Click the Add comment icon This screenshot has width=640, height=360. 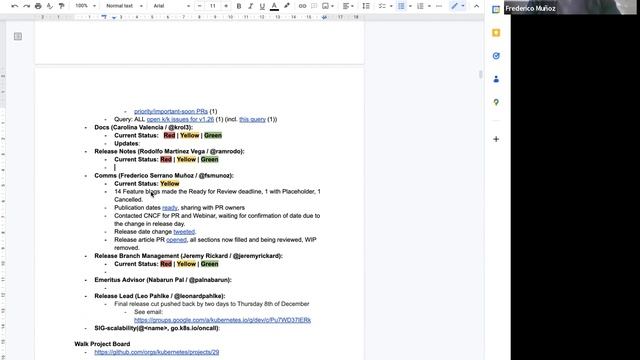(x=314, y=6)
